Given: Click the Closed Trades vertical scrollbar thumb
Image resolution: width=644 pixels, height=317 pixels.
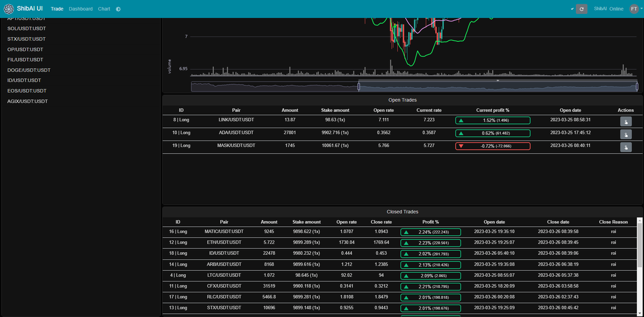Looking at the screenshot, I should (x=639, y=246).
